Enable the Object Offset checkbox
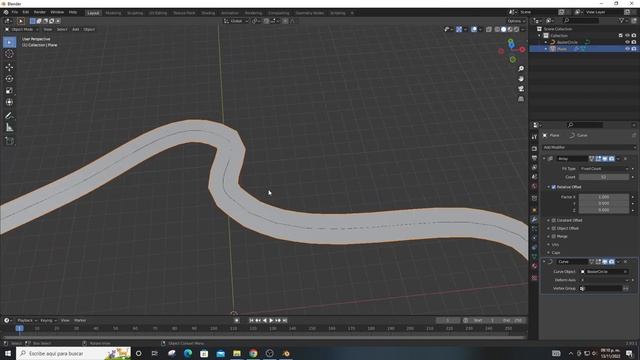Image resolution: width=640 pixels, height=360 pixels. pyautogui.click(x=554, y=228)
